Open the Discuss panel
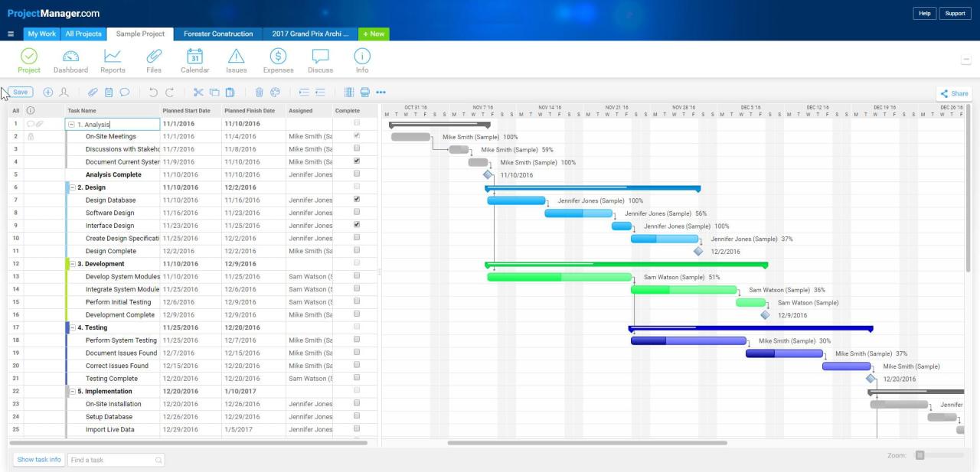The image size is (980, 472). point(319,60)
